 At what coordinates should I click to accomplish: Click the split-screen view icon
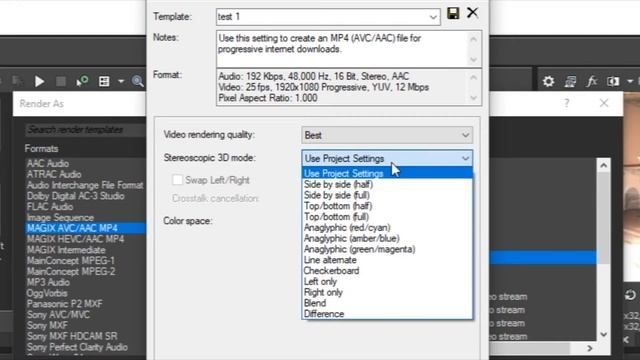coord(613,81)
